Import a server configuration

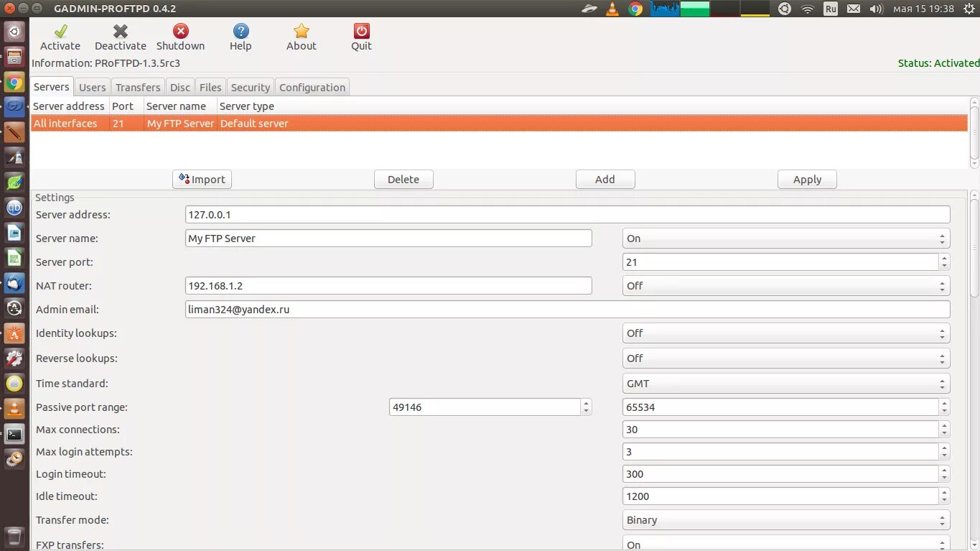tap(202, 179)
